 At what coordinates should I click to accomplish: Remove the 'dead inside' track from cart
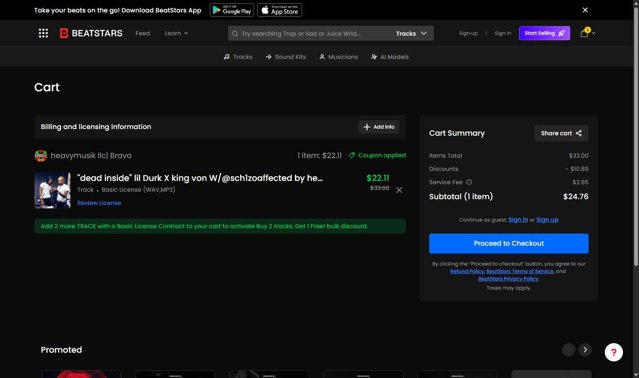399,190
